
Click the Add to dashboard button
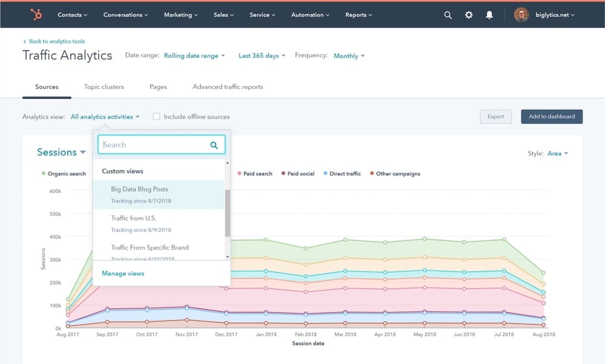tap(551, 117)
